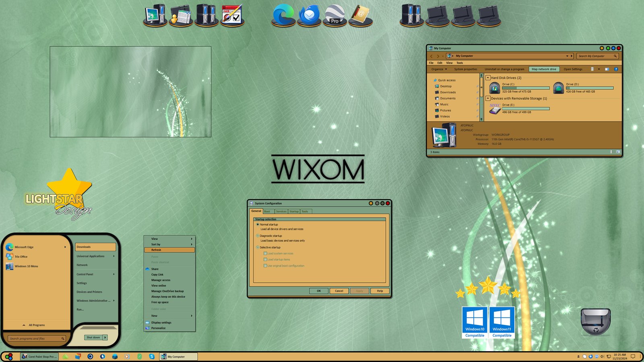Image resolution: width=644 pixels, height=362 pixels.
Task: Expand the New submenu in context menu
Action: point(192,316)
